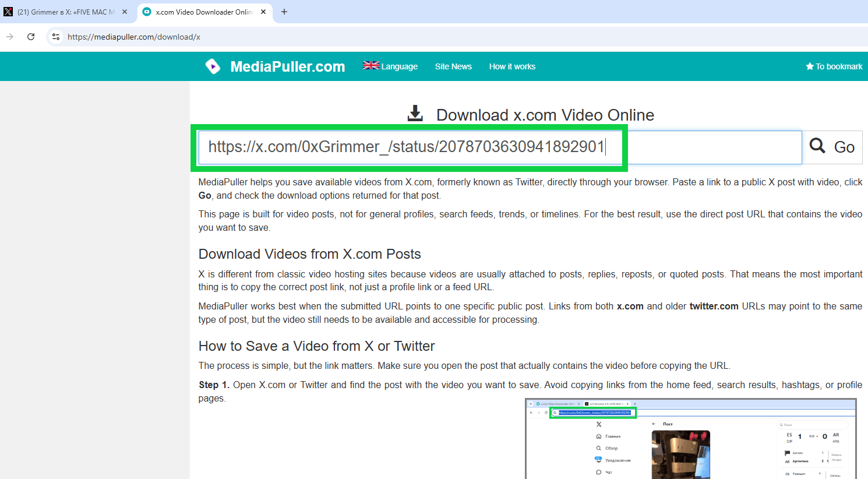868x479 pixels.
Task: Open the Language menu
Action: [x=390, y=66]
